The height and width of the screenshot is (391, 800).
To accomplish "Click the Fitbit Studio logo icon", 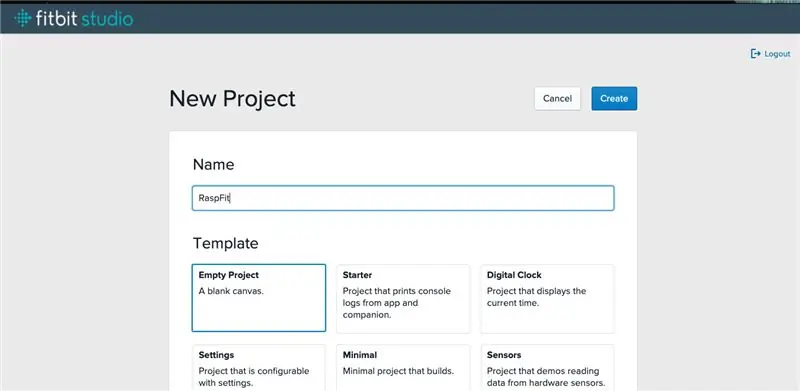I will click(x=22, y=19).
